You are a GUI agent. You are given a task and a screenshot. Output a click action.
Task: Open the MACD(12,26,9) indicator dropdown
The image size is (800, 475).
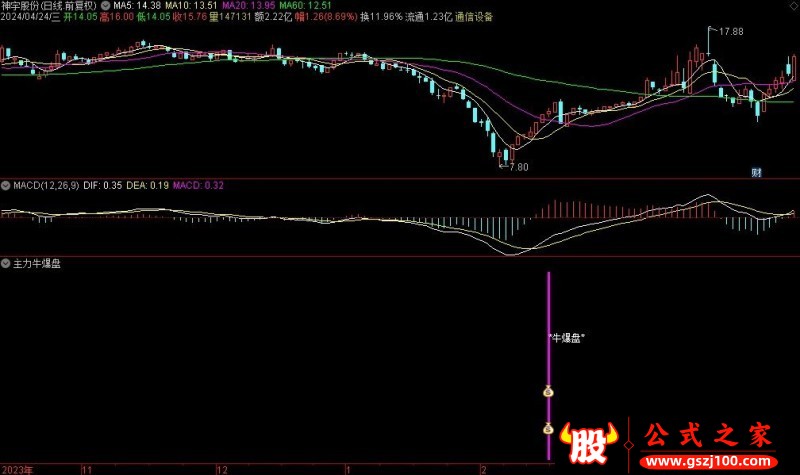(x=6, y=186)
